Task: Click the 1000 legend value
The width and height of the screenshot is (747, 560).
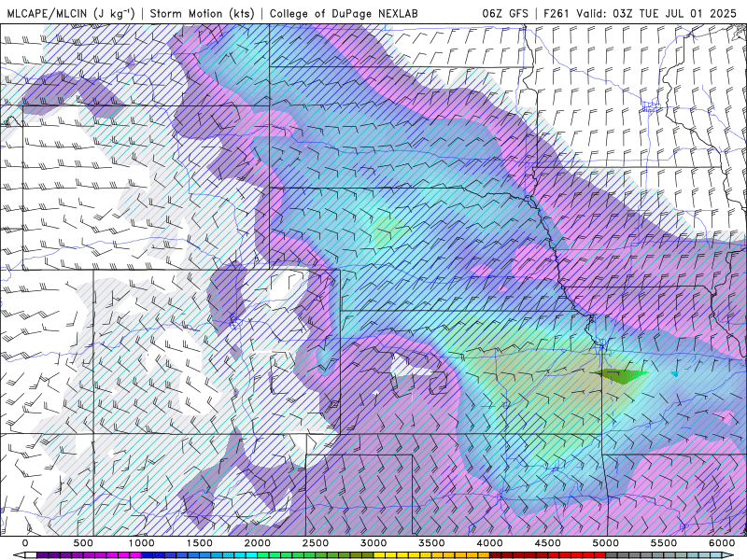Action: point(142,543)
